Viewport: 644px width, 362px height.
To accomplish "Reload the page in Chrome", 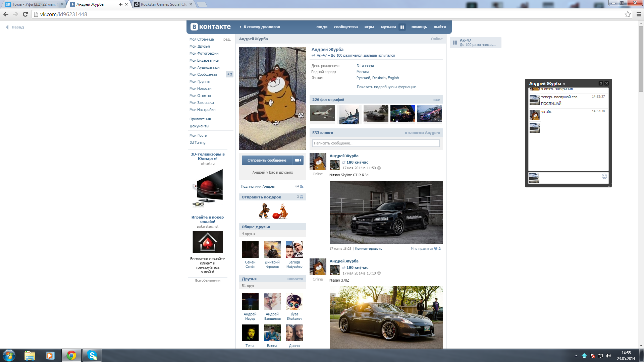I will pos(25,14).
